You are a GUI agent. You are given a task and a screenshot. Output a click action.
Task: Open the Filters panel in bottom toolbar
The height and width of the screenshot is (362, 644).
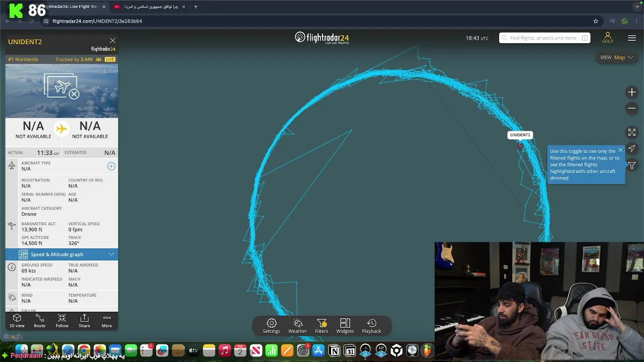(321, 326)
